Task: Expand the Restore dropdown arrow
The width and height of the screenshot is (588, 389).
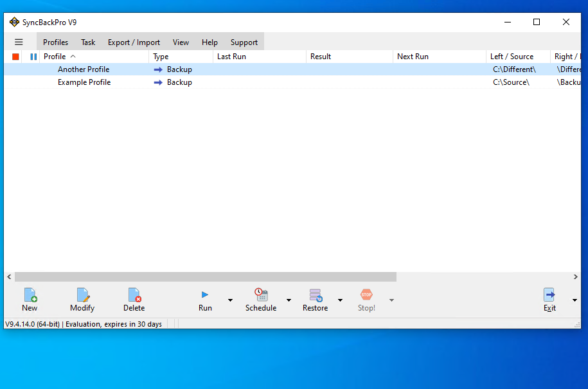Action: tap(340, 300)
